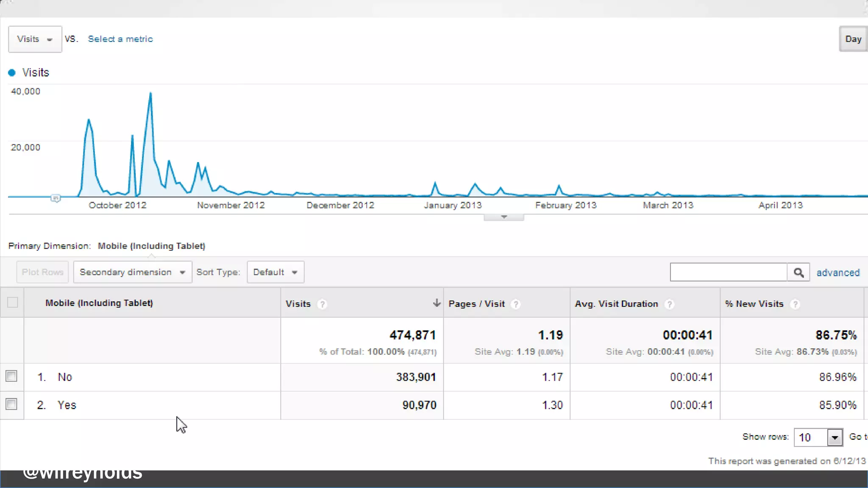Screen dimensions: 868x488
Task: Expand the annotations drawer below chart
Action: (x=504, y=217)
